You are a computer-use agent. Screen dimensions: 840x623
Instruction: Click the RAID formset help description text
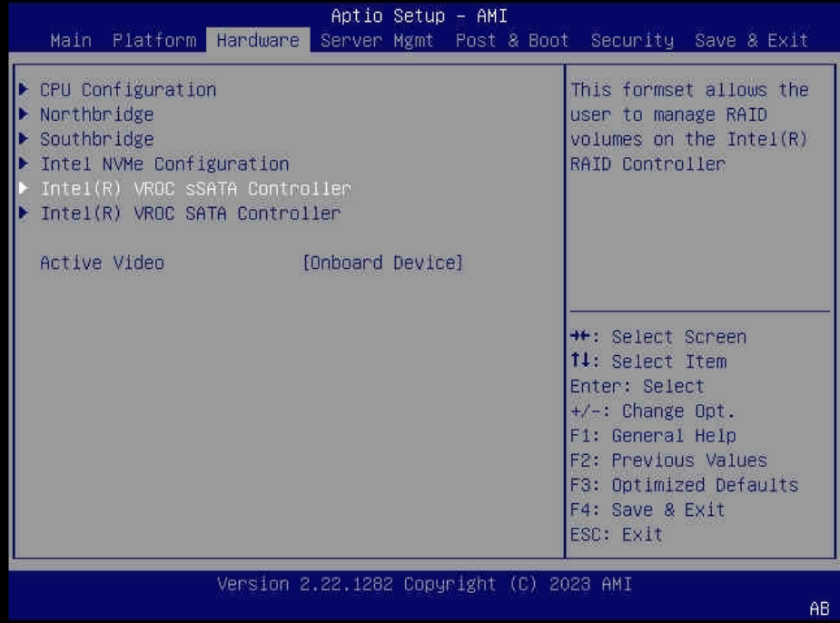pyautogui.click(x=689, y=127)
